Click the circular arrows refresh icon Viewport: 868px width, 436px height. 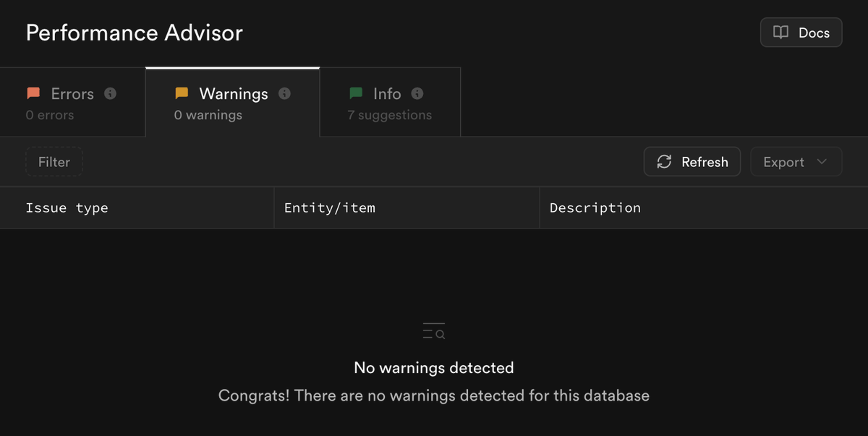664,162
